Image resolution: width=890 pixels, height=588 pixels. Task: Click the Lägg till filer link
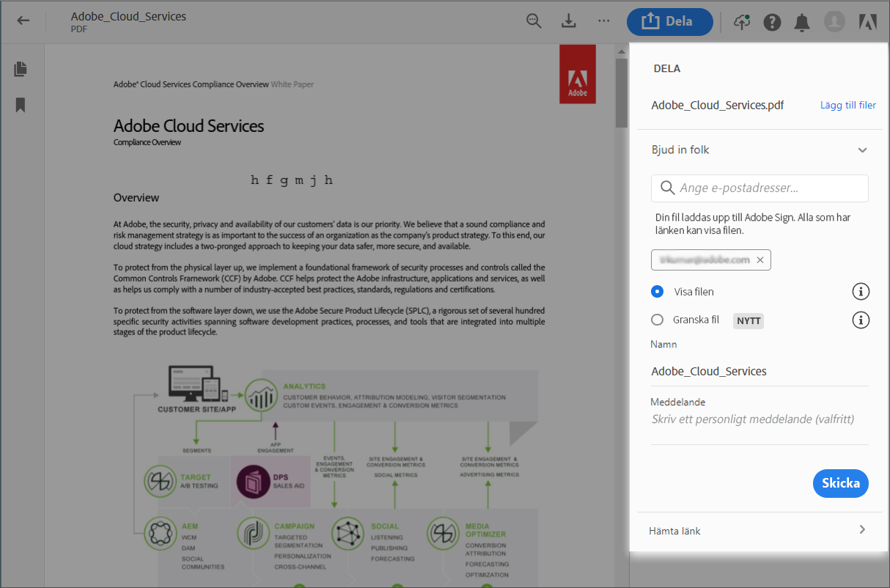(848, 105)
